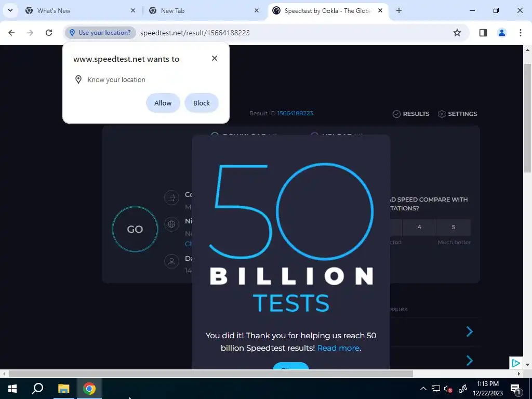The height and width of the screenshot is (399, 532).
Task: Open the Chrome three-dot menu
Action: (x=521, y=33)
